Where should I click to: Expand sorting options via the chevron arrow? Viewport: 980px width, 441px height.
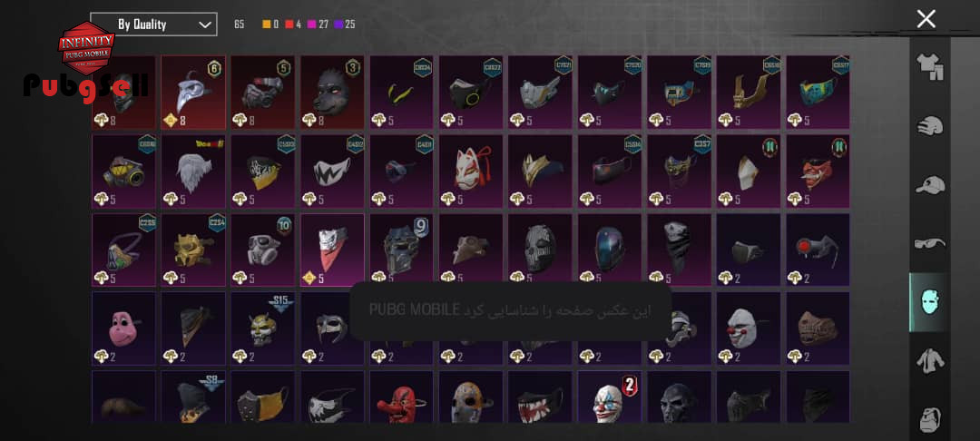204,25
